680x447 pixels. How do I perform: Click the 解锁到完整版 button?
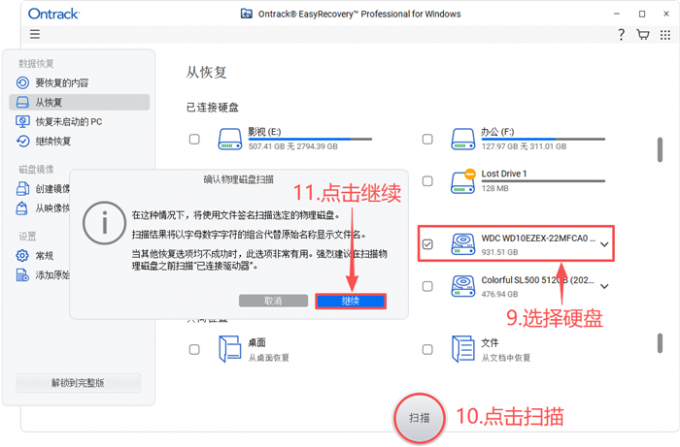[78, 383]
